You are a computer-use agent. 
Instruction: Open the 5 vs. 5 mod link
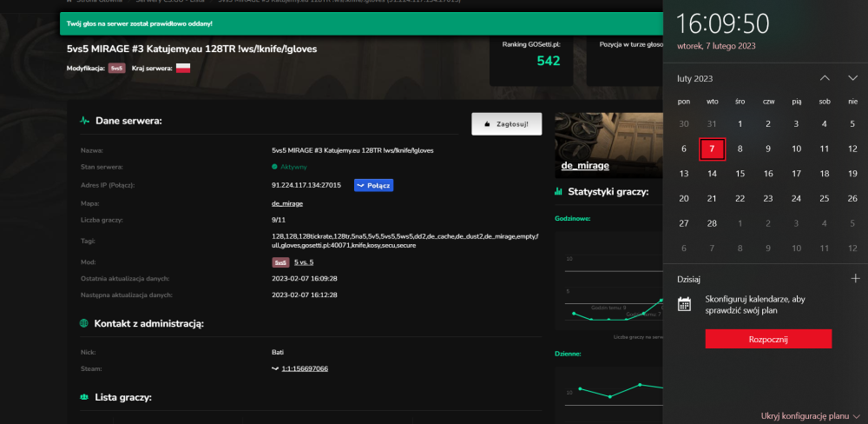304,262
